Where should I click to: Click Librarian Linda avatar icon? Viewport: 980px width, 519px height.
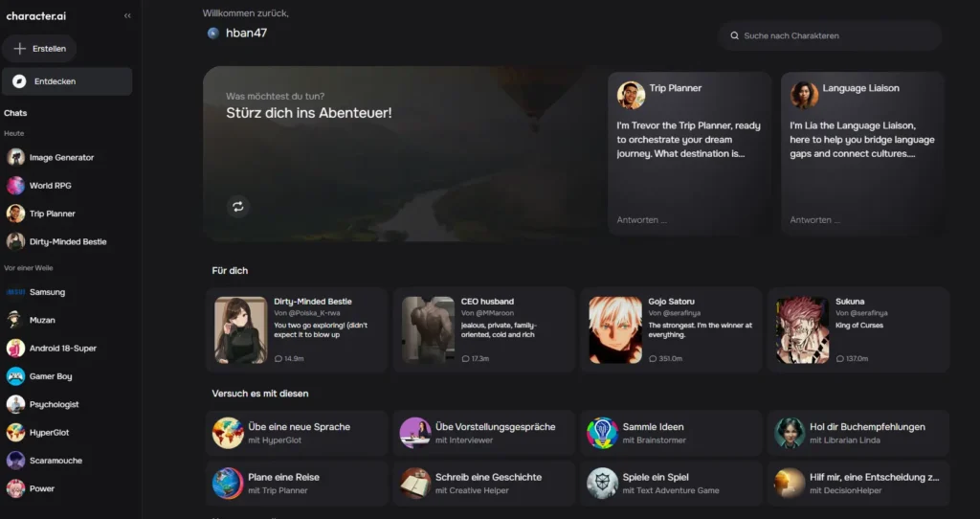(790, 433)
